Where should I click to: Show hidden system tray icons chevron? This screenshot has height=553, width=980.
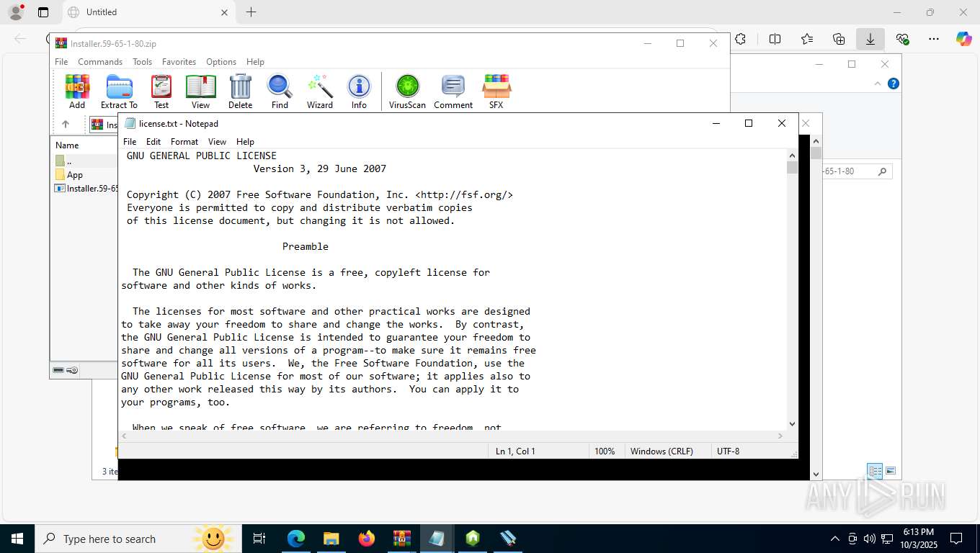point(835,539)
